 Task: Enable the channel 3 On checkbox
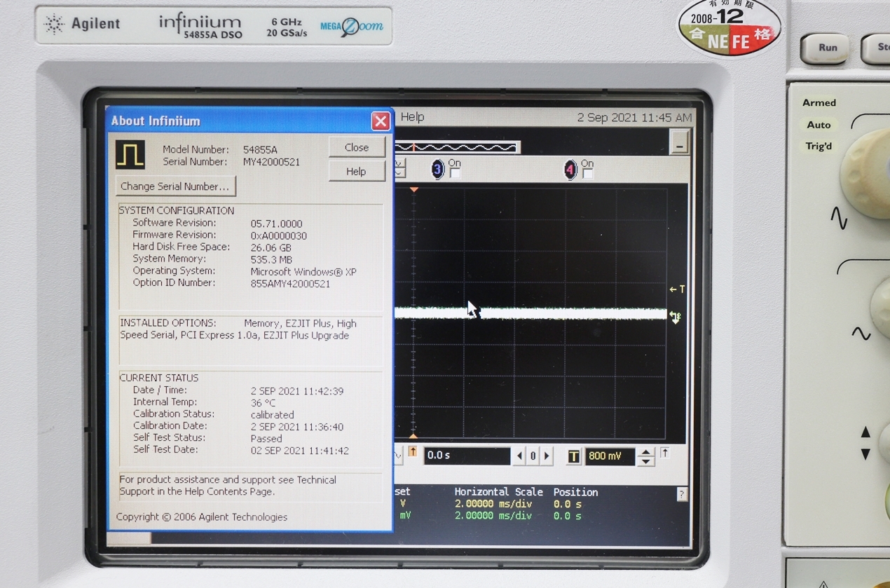[454, 173]
